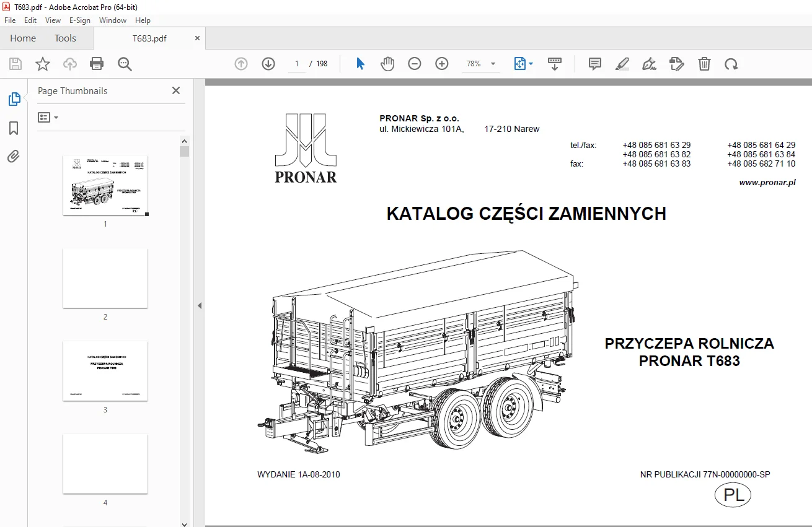This screenshot has width=812, height=527.
Task: Open the Window menu
Action: 113,20
